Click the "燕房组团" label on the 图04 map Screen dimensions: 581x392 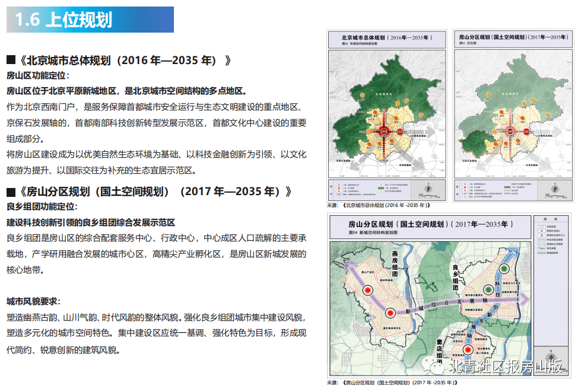point(395,263)
